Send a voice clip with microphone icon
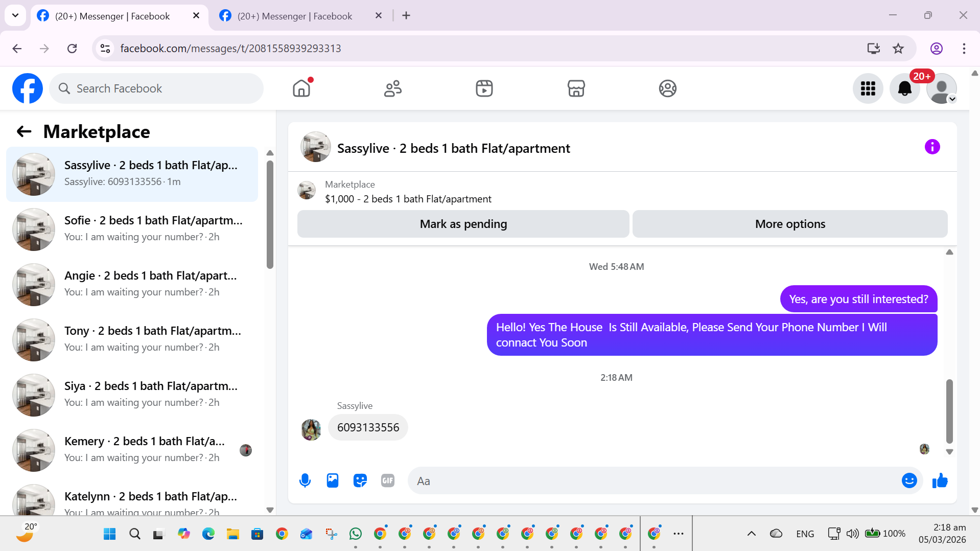 click(305, 481)
